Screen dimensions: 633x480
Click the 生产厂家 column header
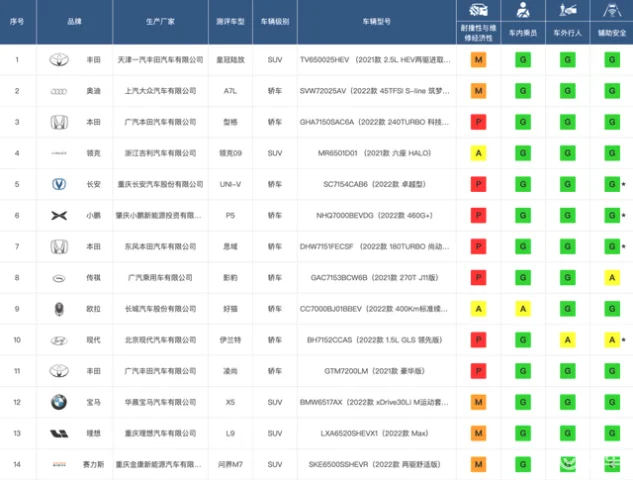[160, 21]
